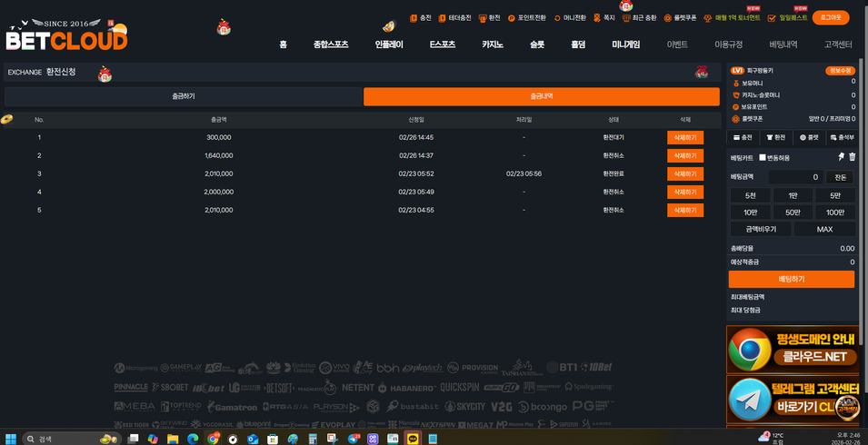
Task: Click the BETCLOUD logo
Action: coord(66,36)
